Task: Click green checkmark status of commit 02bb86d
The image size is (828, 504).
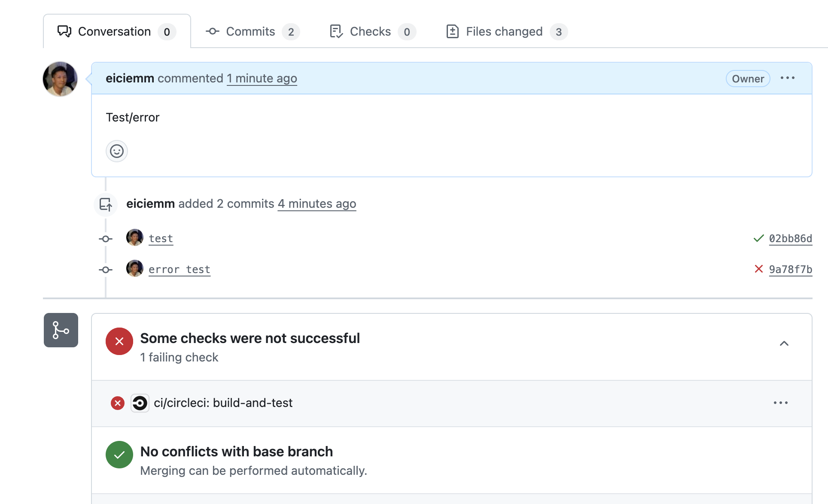Action: pyautogui.click(x=758, y=238)
